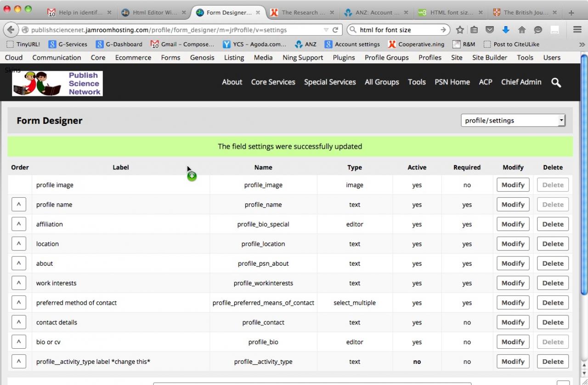Click the browser back arrow button
The height and width of the screenshot is (385, 588).
(11, 30)
